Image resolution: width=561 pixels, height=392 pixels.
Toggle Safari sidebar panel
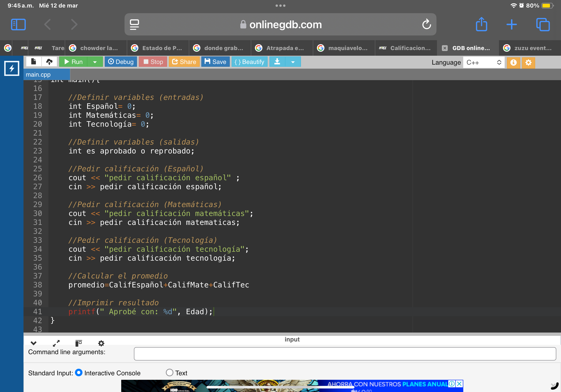pyautogui.click(x=18, y=24)
